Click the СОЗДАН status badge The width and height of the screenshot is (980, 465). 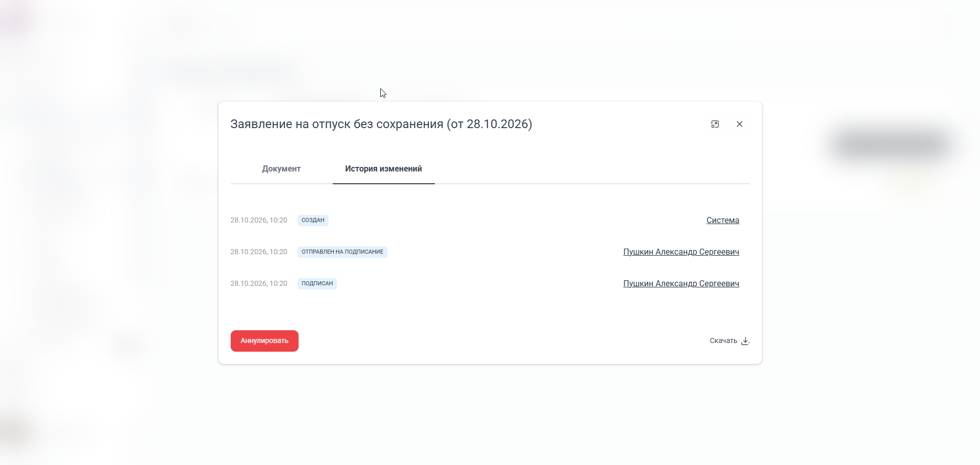[x=313, y=221]
